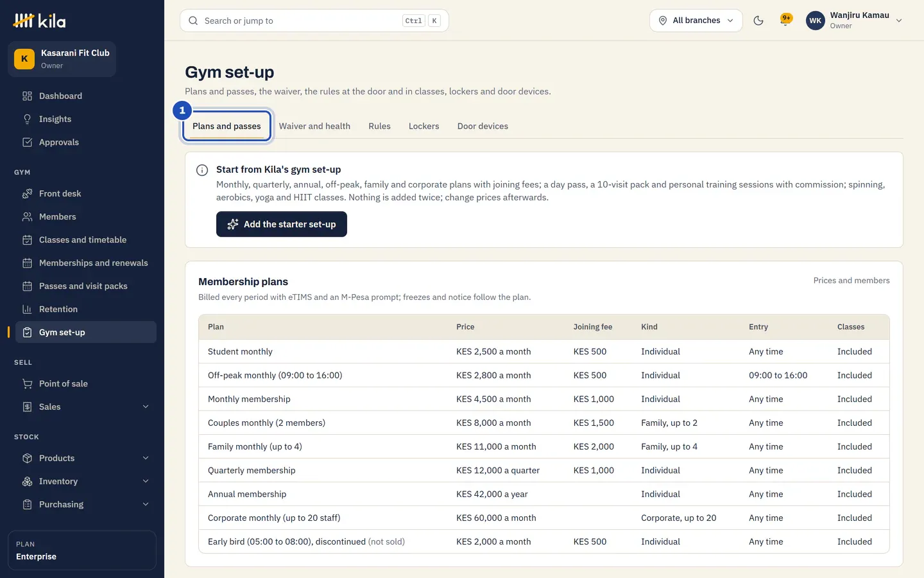This screenshot has height=578, width=924.
Task: Click the Enterprise plan card
Action: (x=82, y=550)
